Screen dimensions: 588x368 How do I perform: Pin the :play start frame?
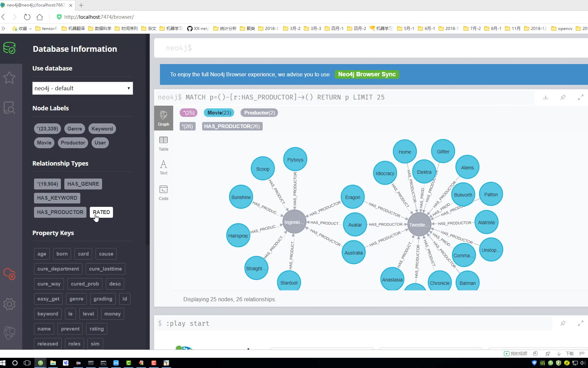[x=563, y=323]
